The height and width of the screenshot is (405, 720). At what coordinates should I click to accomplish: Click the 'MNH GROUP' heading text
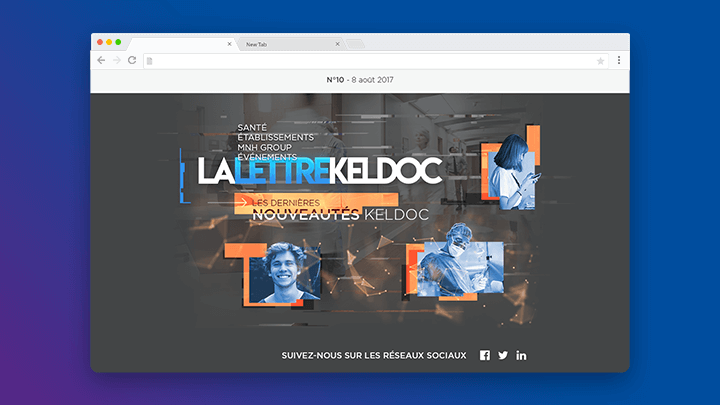(264, 147)
